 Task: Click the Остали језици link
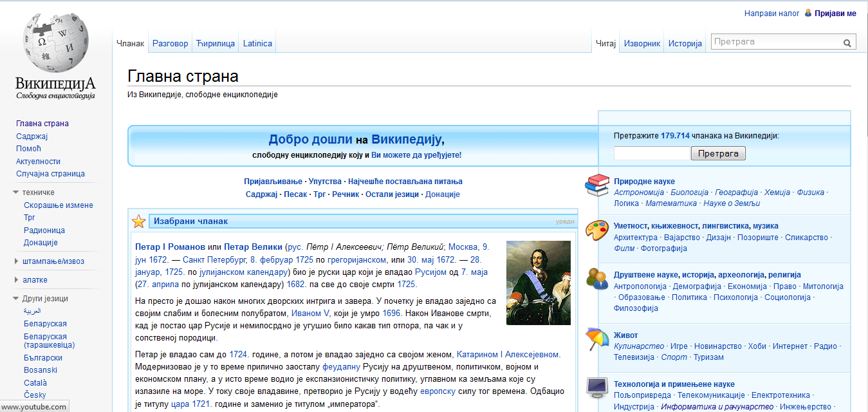(392, 194)
